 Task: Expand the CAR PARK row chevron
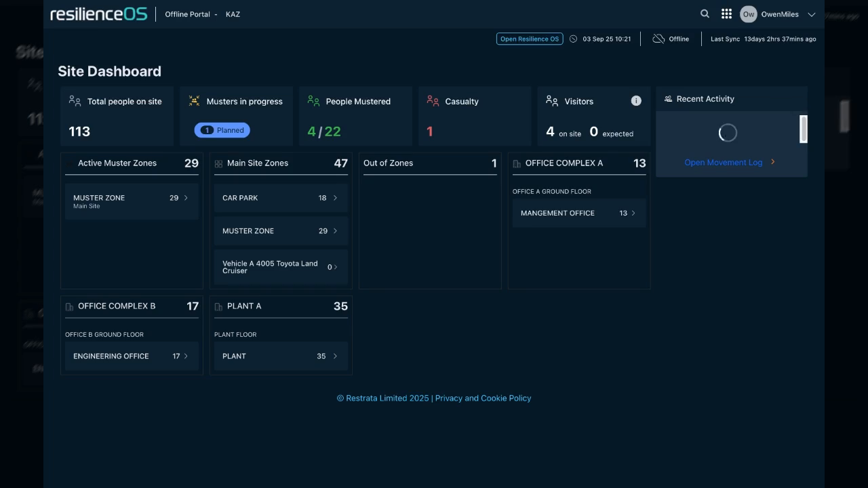click(x=335, y=198)
